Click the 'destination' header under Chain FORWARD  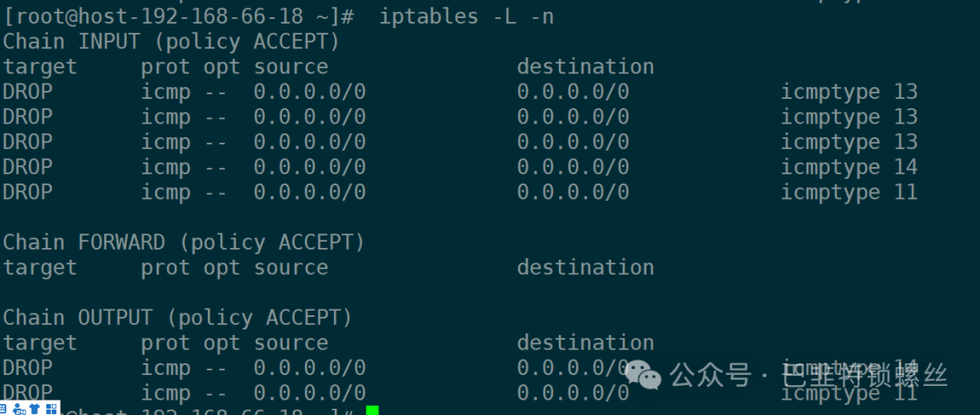(585, 268)
